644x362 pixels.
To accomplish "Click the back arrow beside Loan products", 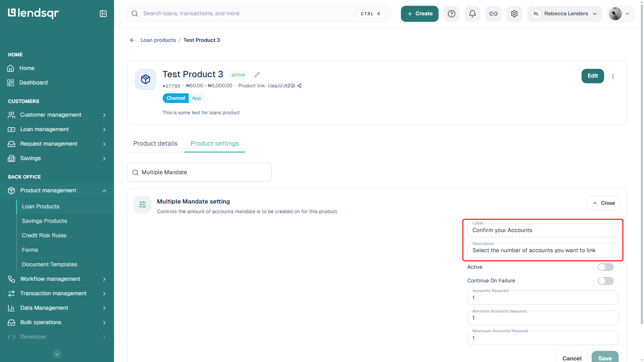I will [132, 40].
